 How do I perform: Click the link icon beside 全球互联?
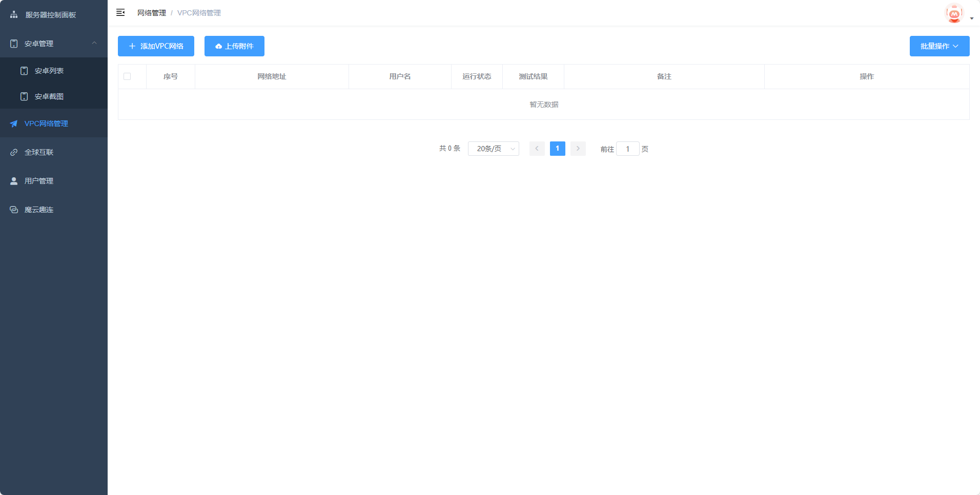coord(14,152)
